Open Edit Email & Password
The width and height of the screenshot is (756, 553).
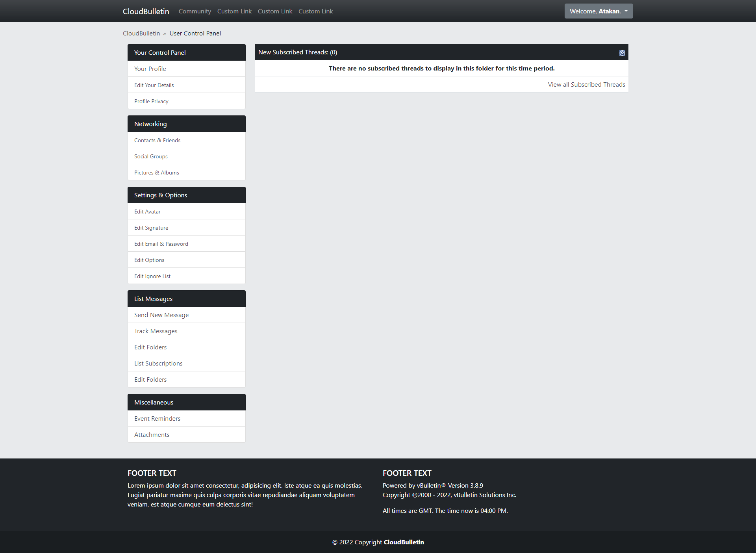(x=161, y=244)
